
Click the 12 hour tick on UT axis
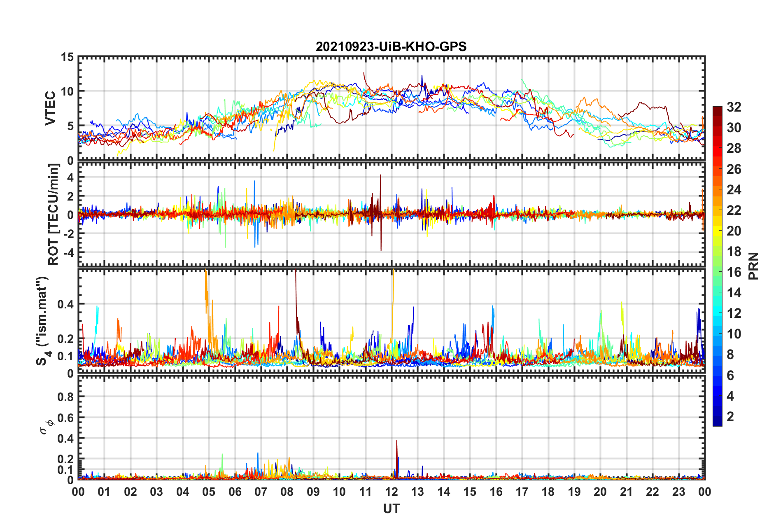[x=391, y=492]
